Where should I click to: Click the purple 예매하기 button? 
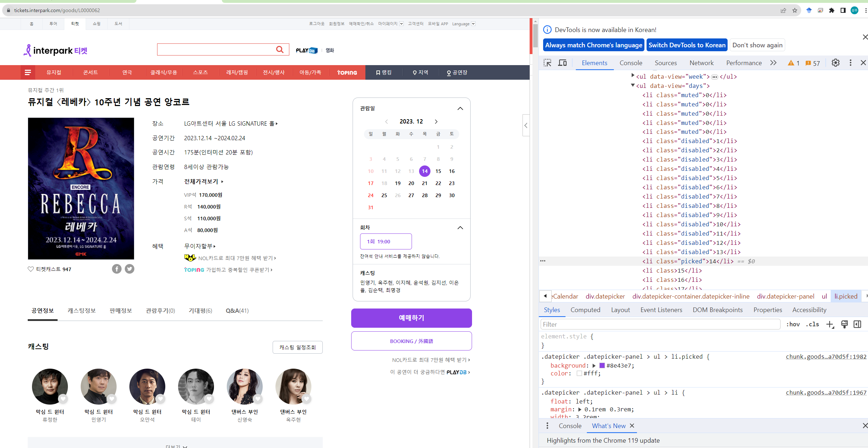click(x=411, y=318)
